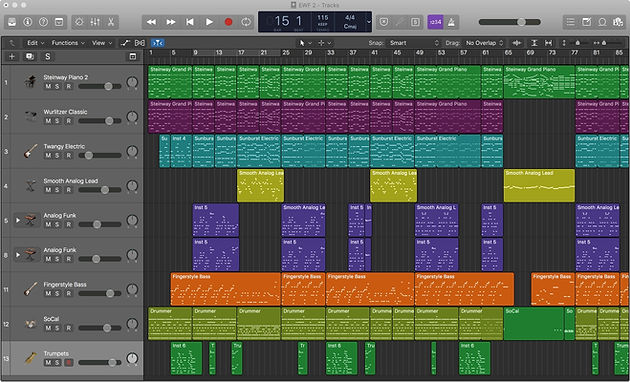Select the Trumpets instrument icon
630x382 pixels.
click(x=31, y=358)
